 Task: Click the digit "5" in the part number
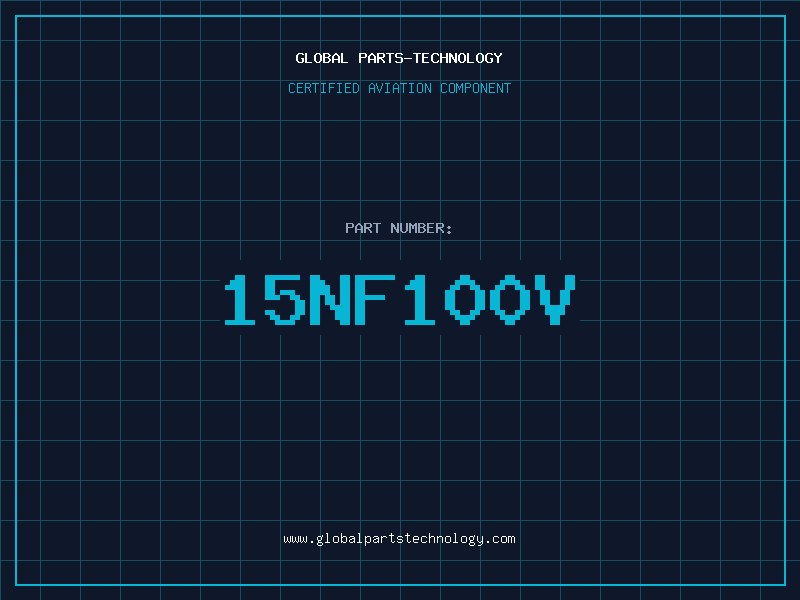(x=285, y=300)
